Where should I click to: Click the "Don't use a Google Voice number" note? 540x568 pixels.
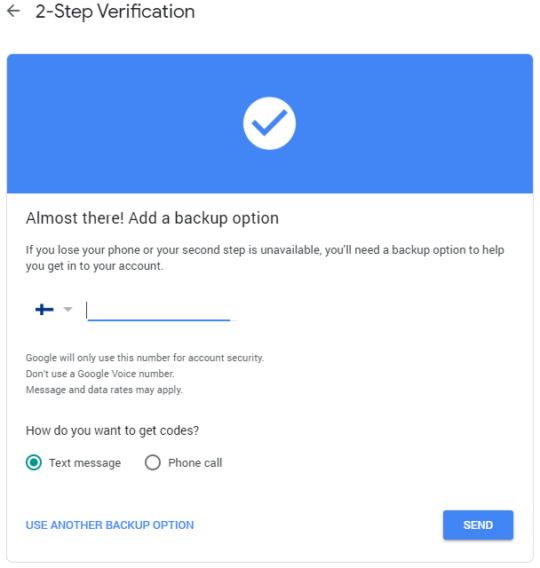coord(100,373)
